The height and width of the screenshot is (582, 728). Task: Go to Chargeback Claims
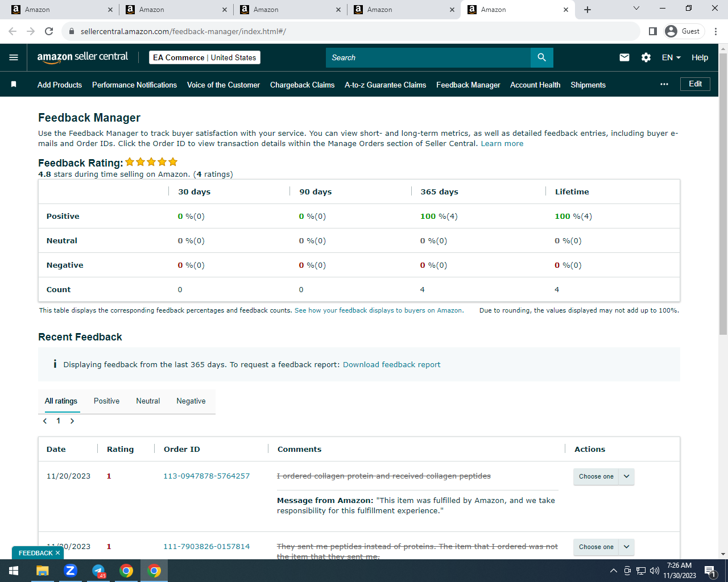point(302,85)
